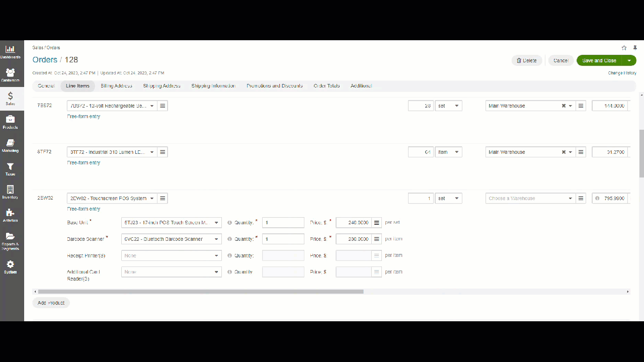Click the info icon beside the Base Unit quantity

[229, 222]
